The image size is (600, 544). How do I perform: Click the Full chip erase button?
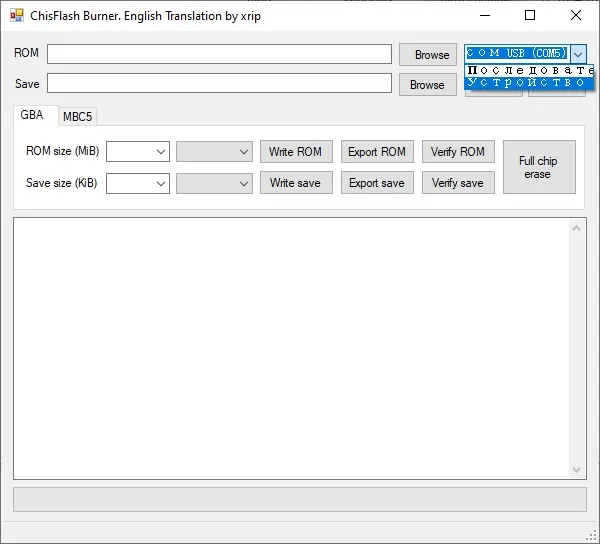538,167
